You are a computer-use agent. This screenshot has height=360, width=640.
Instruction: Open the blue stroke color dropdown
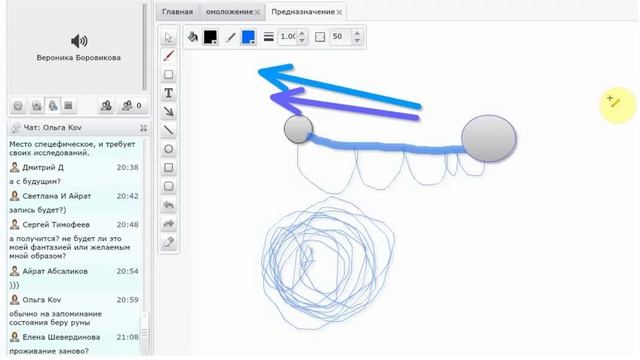248,37
